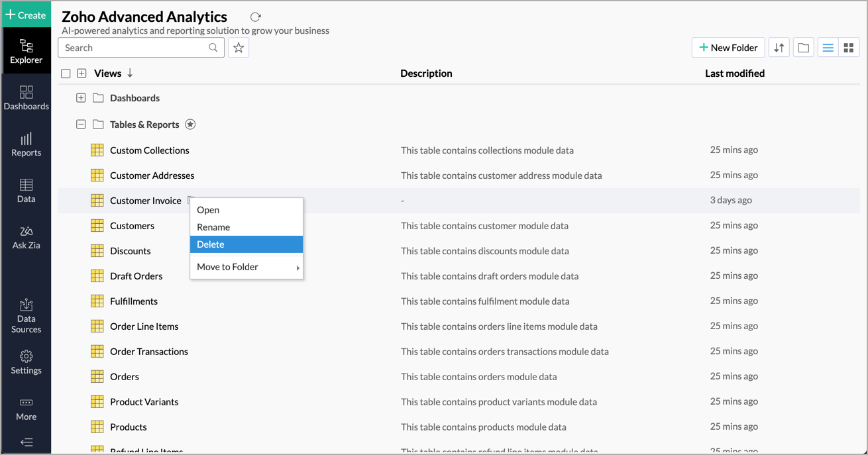Open the Reports section
The height and width of the screenshot is (455, 868).
point(27,144)
